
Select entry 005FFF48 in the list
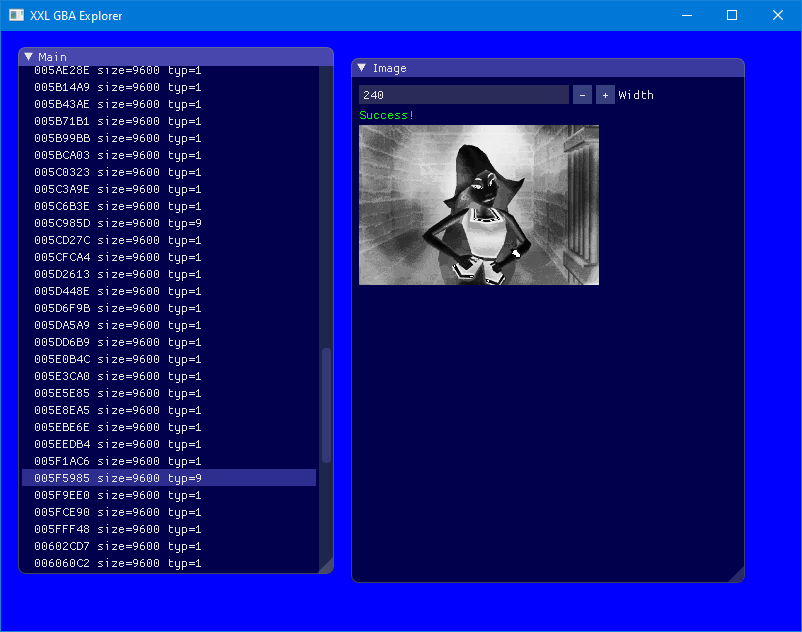tap(169, 529)
